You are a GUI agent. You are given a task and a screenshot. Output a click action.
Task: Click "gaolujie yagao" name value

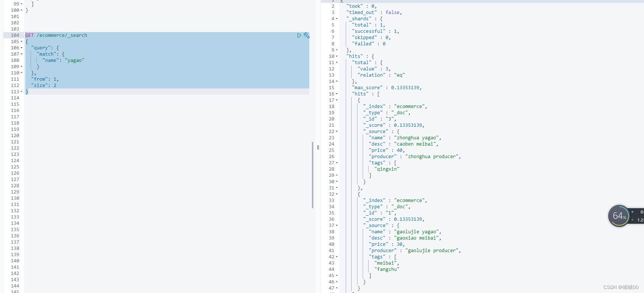click(417, 232)
